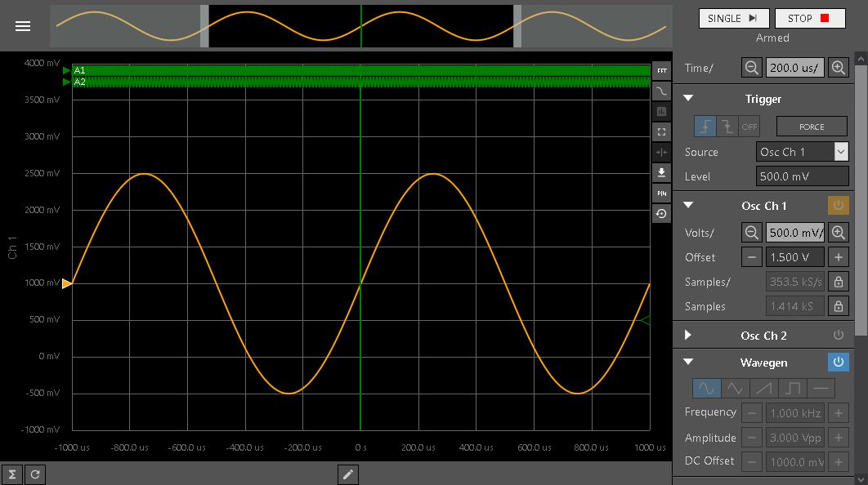Open the trigger Source dropdown
Screen dimensions: 868x485
[802, 152]
